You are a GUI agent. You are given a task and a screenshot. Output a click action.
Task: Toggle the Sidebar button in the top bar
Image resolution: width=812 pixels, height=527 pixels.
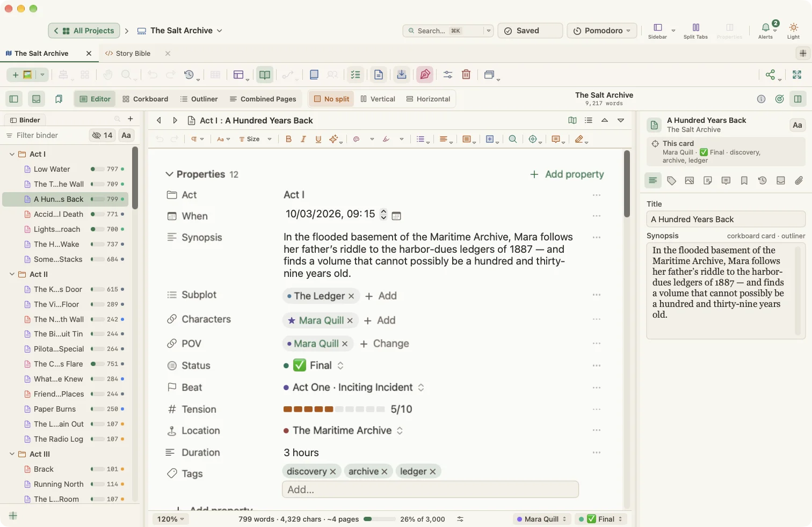click(657, 31)
